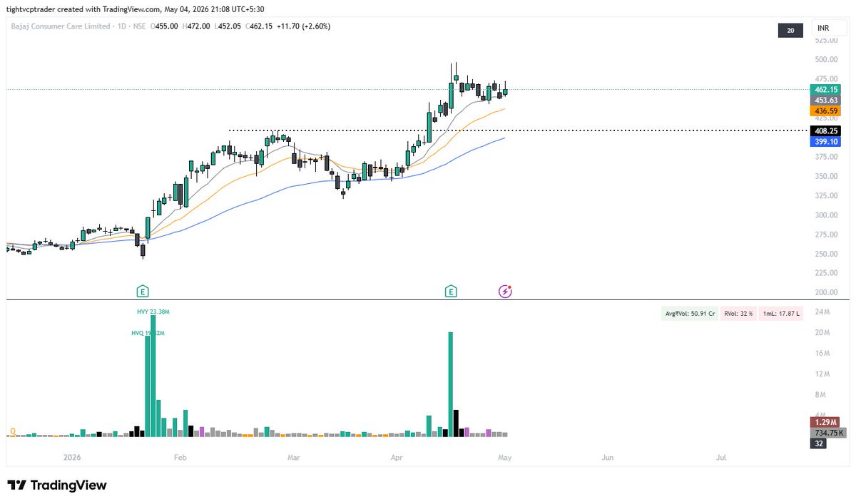Click the red 1.29M volume label

click(x=826, y=422)
